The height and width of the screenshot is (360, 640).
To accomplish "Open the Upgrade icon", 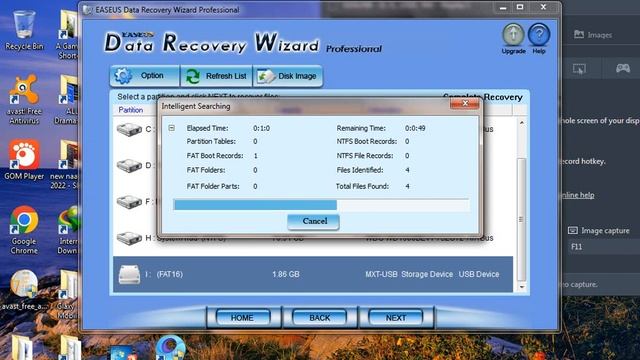I will point(513,38).
